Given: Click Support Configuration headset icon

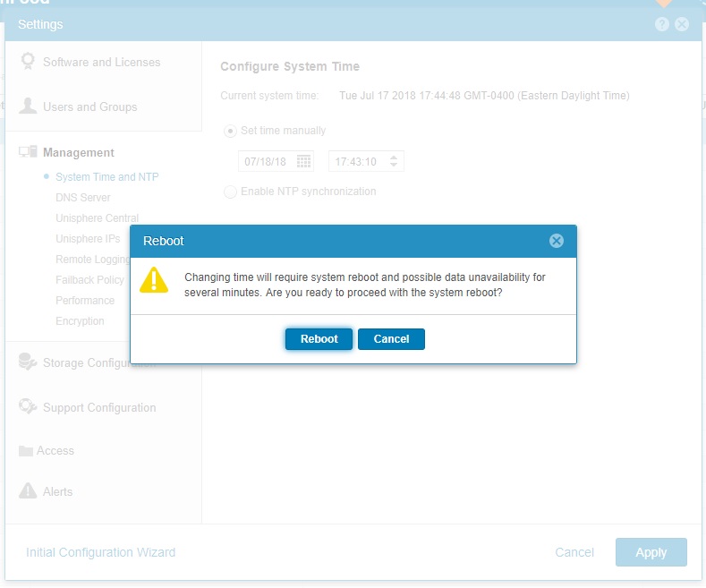Looking at the screenshot, I should [28, 406].
